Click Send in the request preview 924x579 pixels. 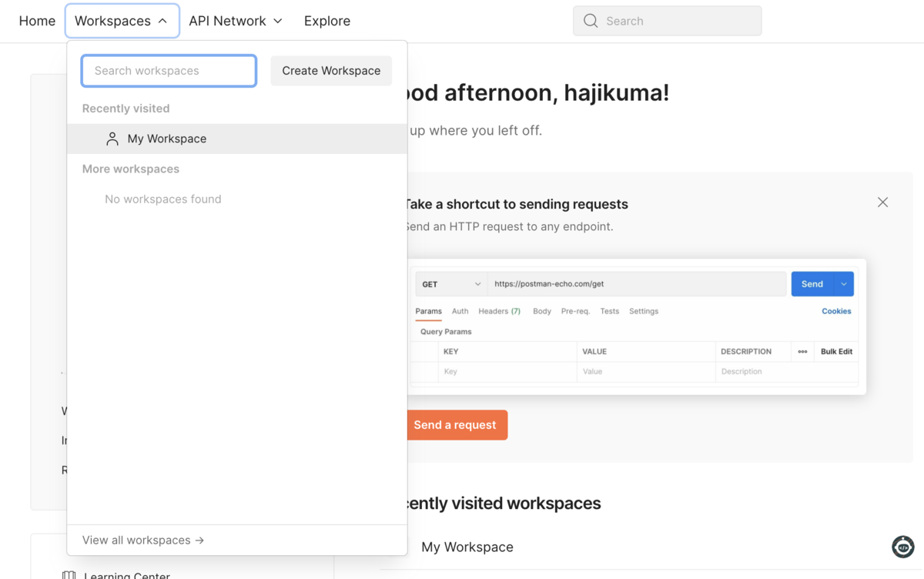[x=812, y=284]
